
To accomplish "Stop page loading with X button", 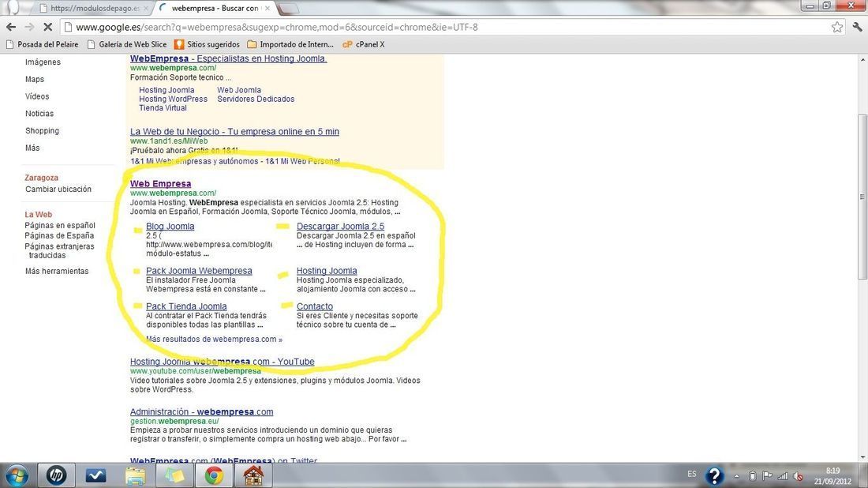I will click(x=47, y=27).
